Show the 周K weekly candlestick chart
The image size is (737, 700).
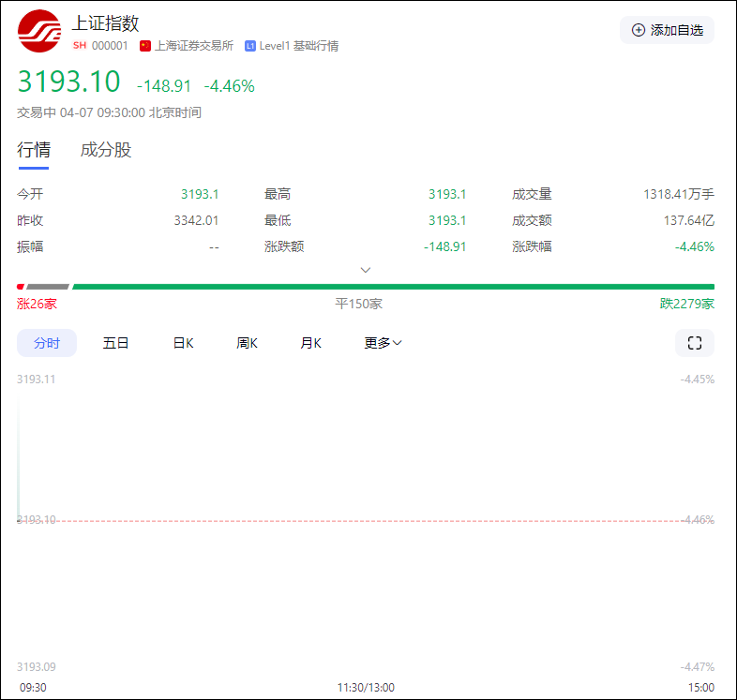coord(247,343)
